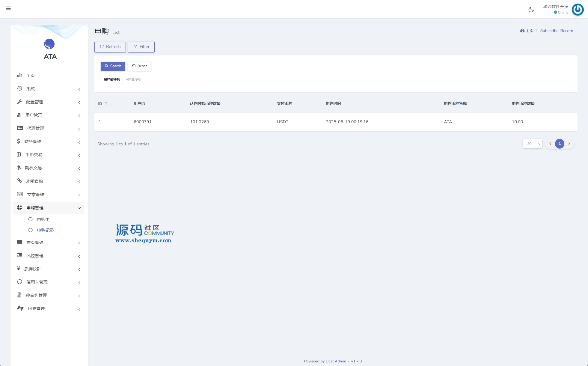Click the hamburger menu icon
The height and width of the screenshot is (366, 588).
pos(8,8)
